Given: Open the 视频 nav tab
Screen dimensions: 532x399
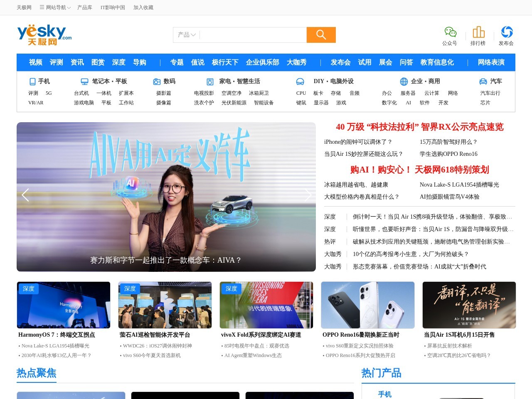Looking at the screenshot, I should tap(36, 62).
